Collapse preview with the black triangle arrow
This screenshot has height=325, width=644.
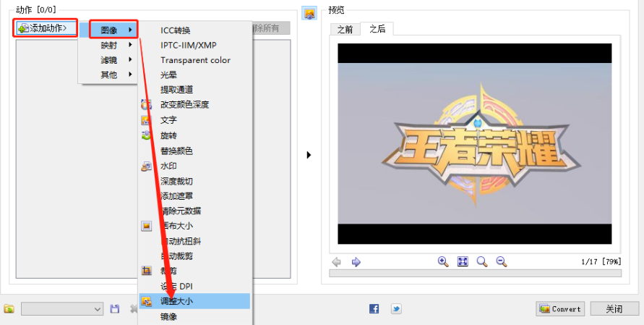pos(309,155)
